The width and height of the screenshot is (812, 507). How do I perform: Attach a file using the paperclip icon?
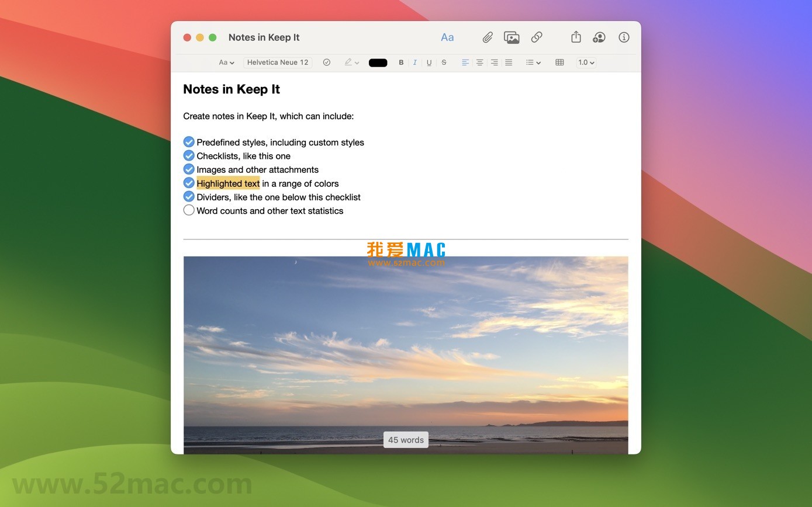[x=487, y=37]
